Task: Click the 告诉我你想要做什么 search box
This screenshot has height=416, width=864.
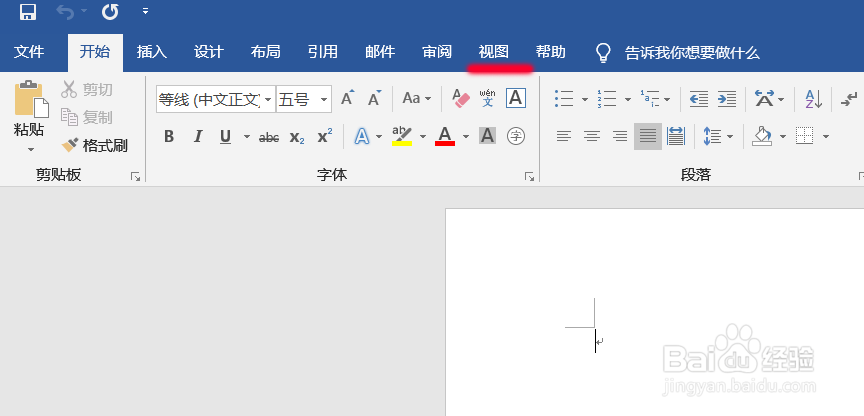Action: pos(678,53)
